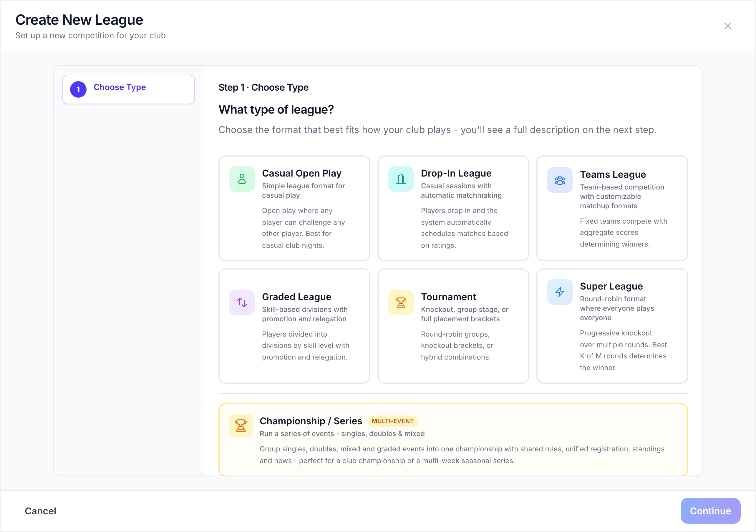
Task: Select the Championship / Series title
Action: tap(311, 421)
